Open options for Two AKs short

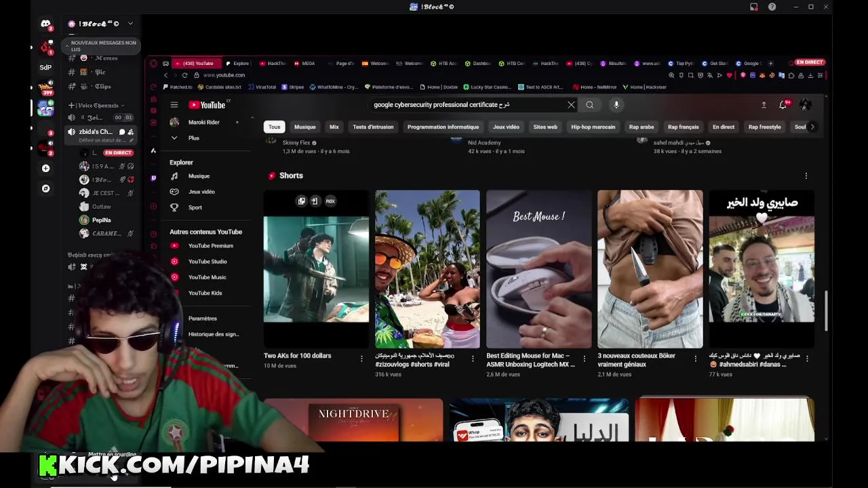click(x=361, y=359)
